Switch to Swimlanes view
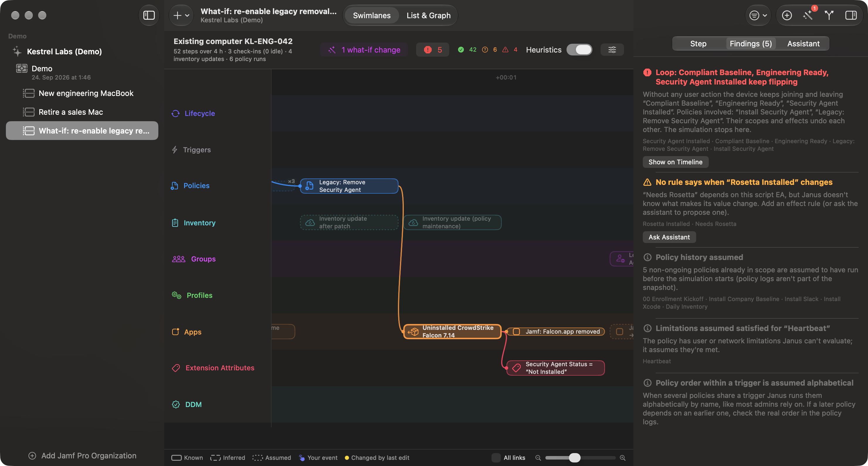This screenshot has height=466, width=868. coord(372,16)
